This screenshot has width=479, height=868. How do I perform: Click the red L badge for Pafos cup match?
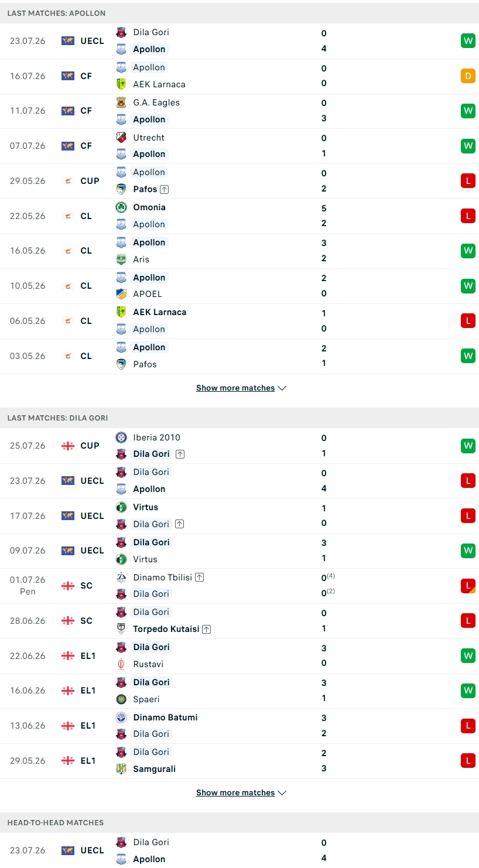(468, 181)
